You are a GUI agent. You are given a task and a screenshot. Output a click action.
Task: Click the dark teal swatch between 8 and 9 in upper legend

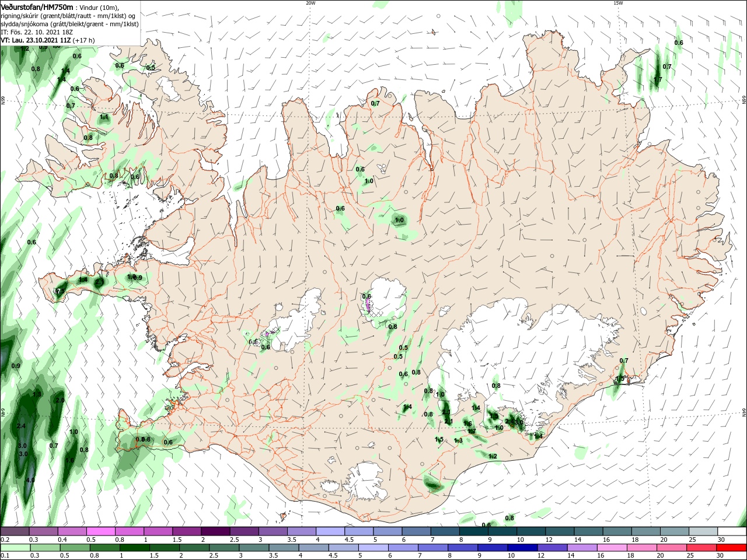[473, 531]
